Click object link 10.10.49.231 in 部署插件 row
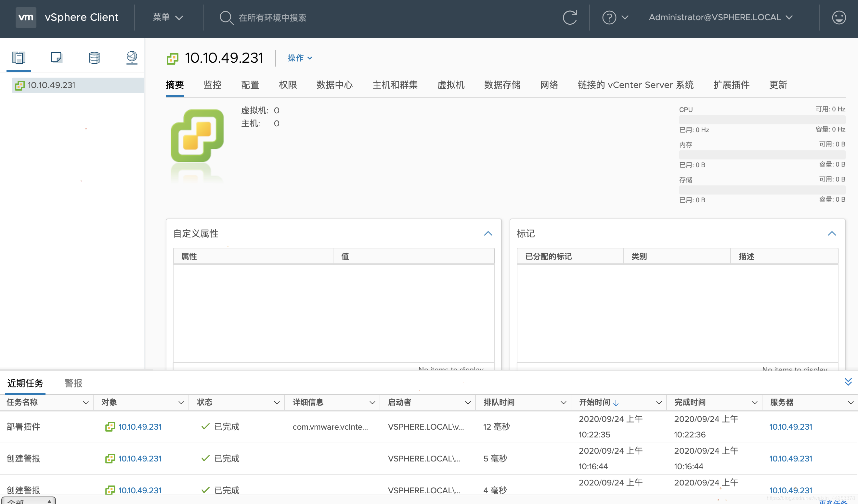 (x=140, y=427)
